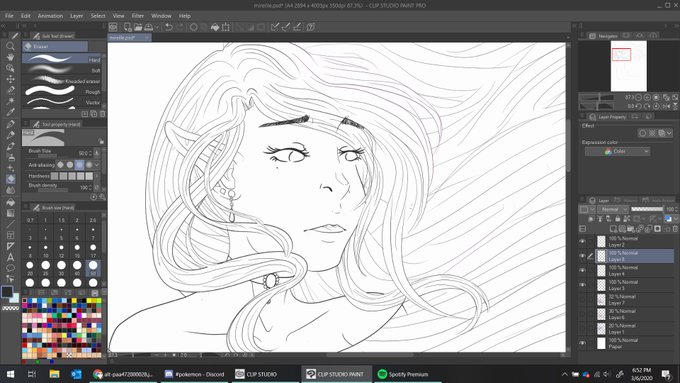
Task: Open the Edit menu
Action: click(x=26, y=16)
